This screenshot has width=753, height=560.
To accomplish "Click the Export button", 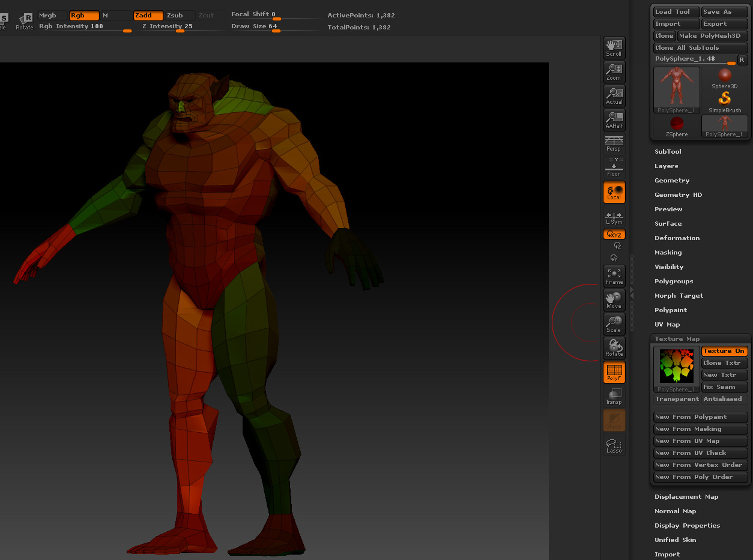I will pos(725,24).
